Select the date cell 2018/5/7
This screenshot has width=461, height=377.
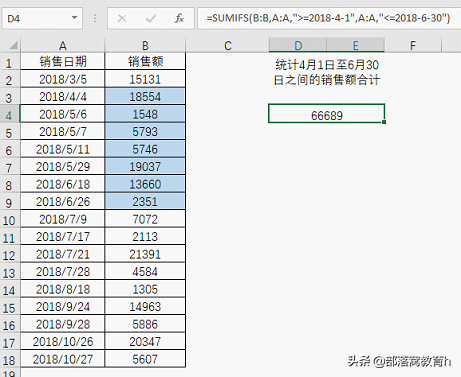point(63,132)
